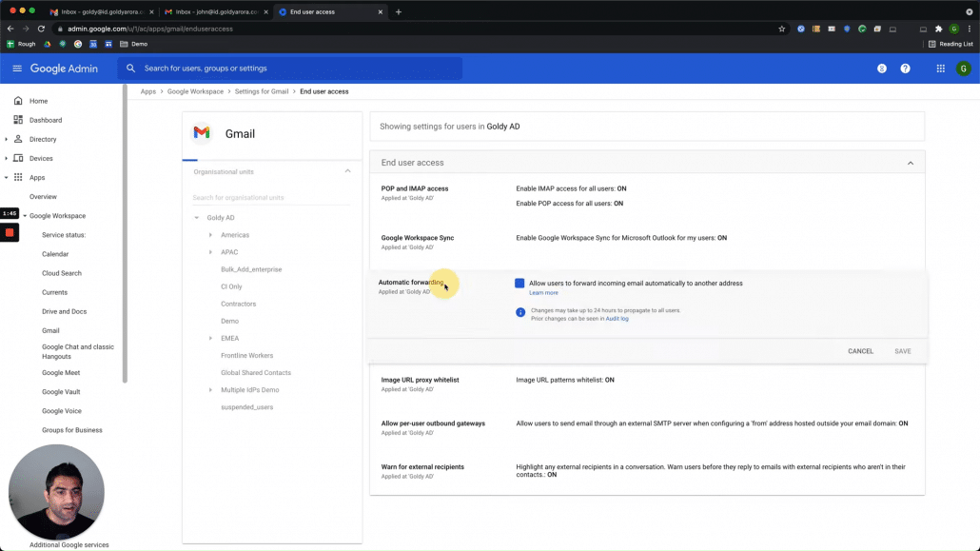This screenshot has width=980, height=551.
Task: Select the Global Shared Contacts org unit
Action: coord(256,373)
